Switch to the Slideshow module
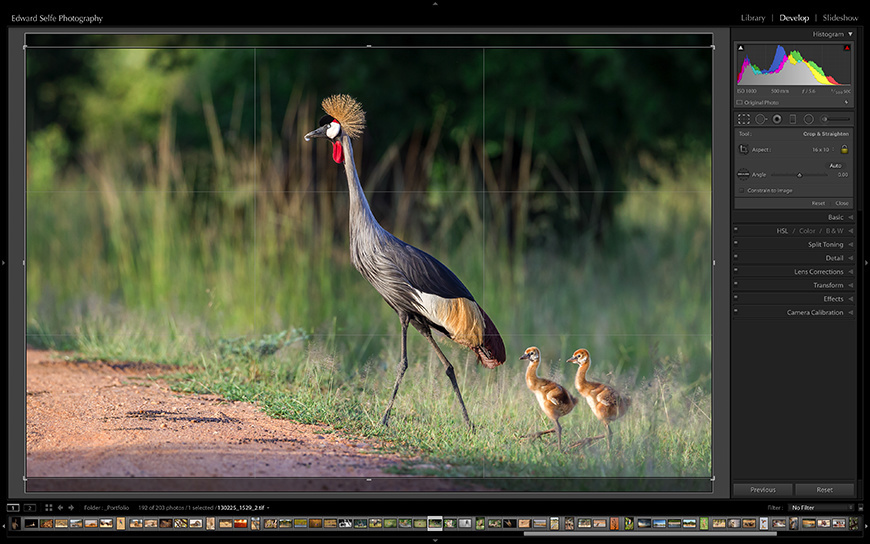Image resolution: width=870 pixels, height=544 pixels. click(840, 18)
